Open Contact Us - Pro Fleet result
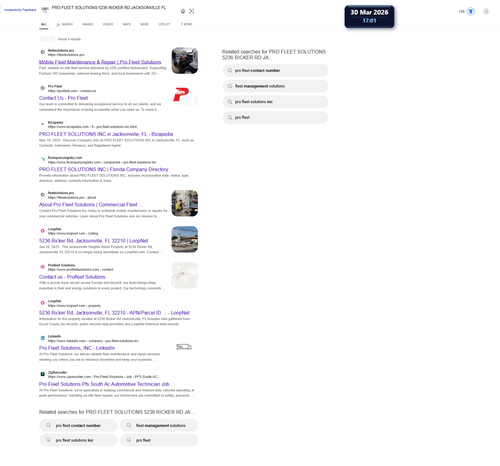The image size is (500, 466). tap(63, 98)
